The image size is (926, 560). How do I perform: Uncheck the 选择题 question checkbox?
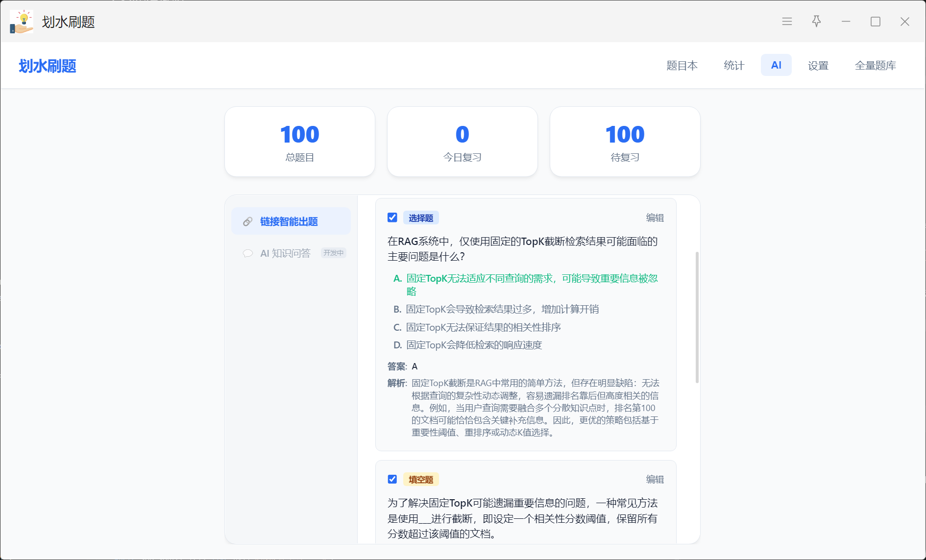click(392, 218)
